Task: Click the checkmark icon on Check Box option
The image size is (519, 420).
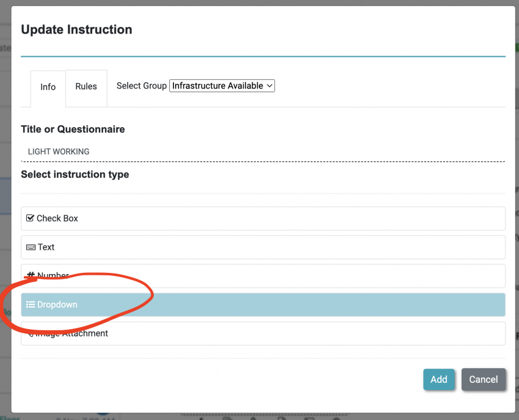Action: (29, 218)
